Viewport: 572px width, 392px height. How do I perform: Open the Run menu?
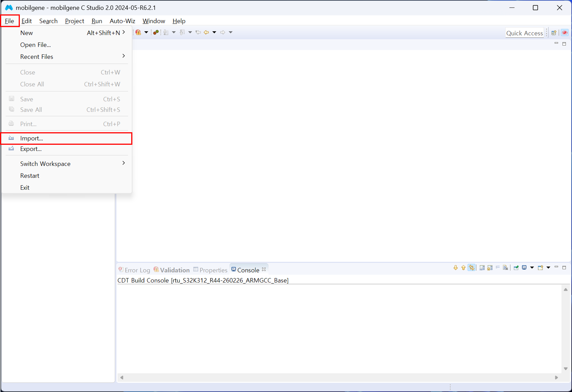[x=97, y=21]
